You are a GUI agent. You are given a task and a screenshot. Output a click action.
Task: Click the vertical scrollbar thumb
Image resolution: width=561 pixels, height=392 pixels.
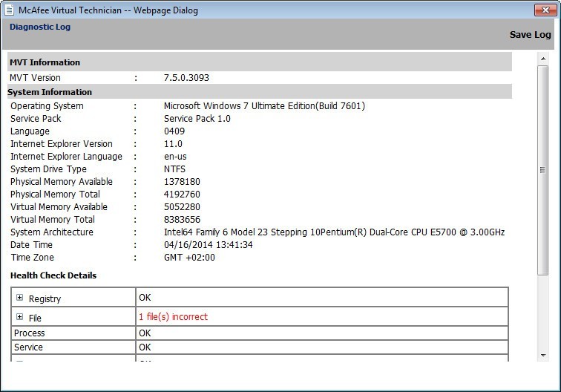click(543, 170)
